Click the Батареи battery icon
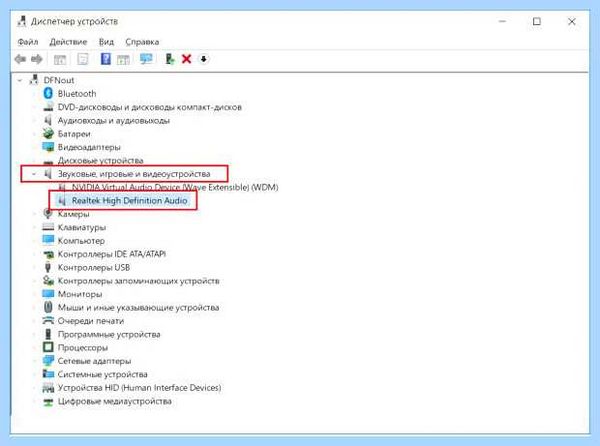 tap(48, 133)
